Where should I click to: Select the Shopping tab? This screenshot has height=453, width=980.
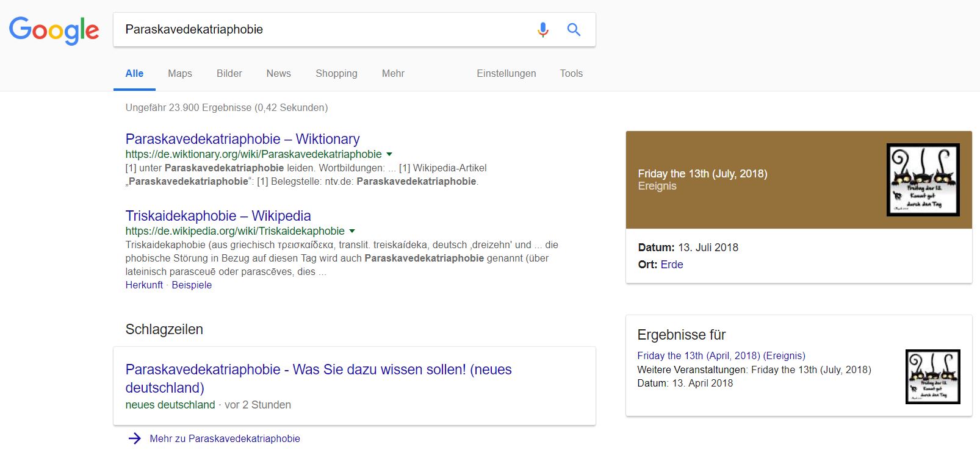pos(336,73)
